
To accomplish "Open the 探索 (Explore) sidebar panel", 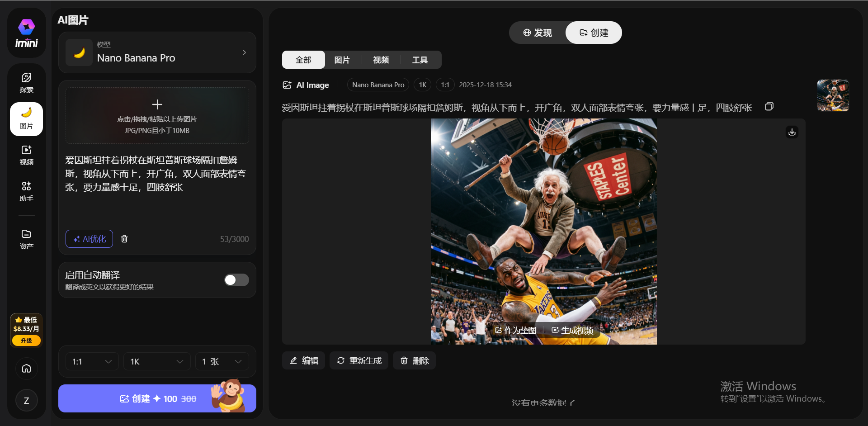I will click(26, 82).
